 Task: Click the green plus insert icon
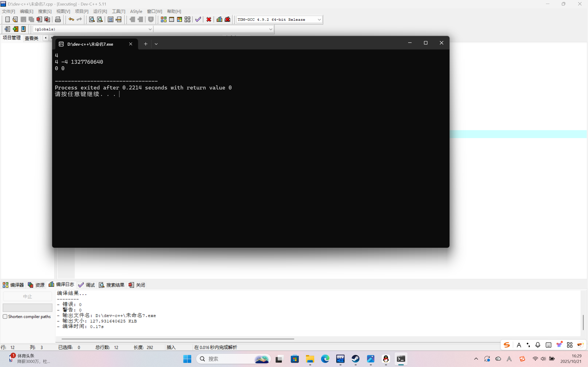pyautogui.click(x=15, y=29)
